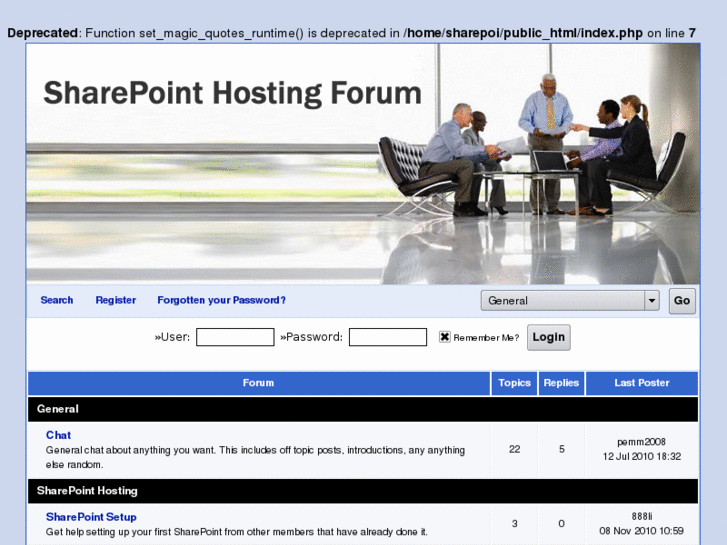Open the Chat forum
This screenshot has width=727, height=545.
pos(58,435)
